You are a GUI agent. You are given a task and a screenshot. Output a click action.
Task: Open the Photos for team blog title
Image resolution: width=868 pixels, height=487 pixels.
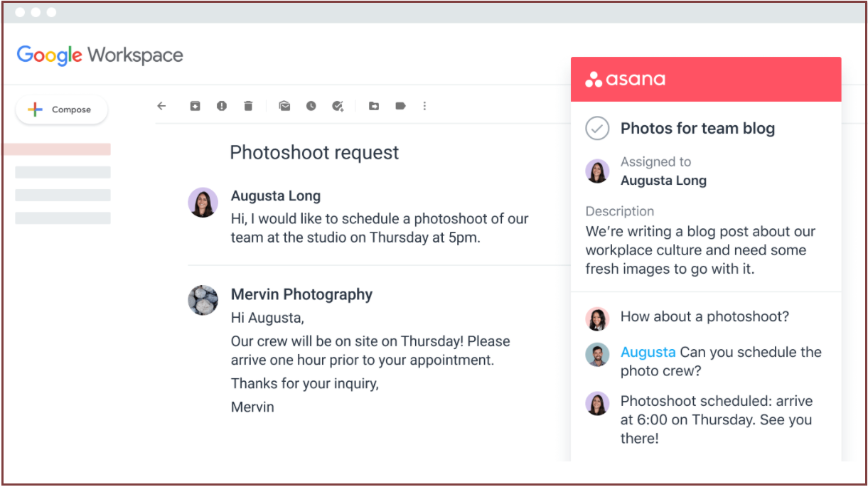point(697,129)
